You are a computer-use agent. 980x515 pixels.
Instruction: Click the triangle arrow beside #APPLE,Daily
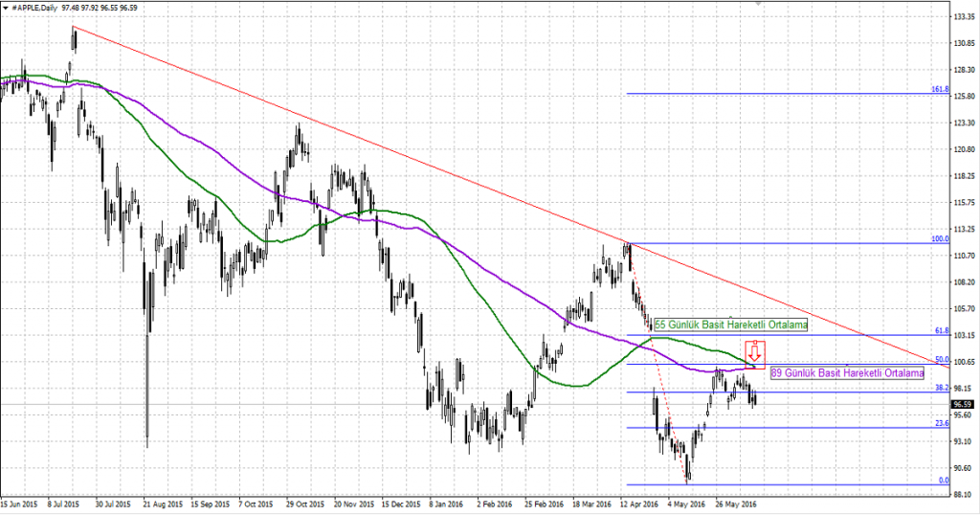(6, 8)
